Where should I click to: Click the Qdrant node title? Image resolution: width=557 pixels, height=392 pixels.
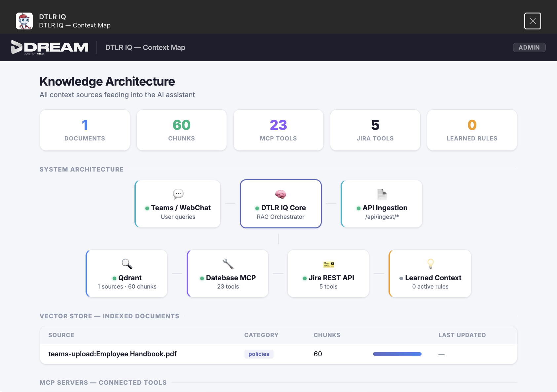[x=130, y=278]
